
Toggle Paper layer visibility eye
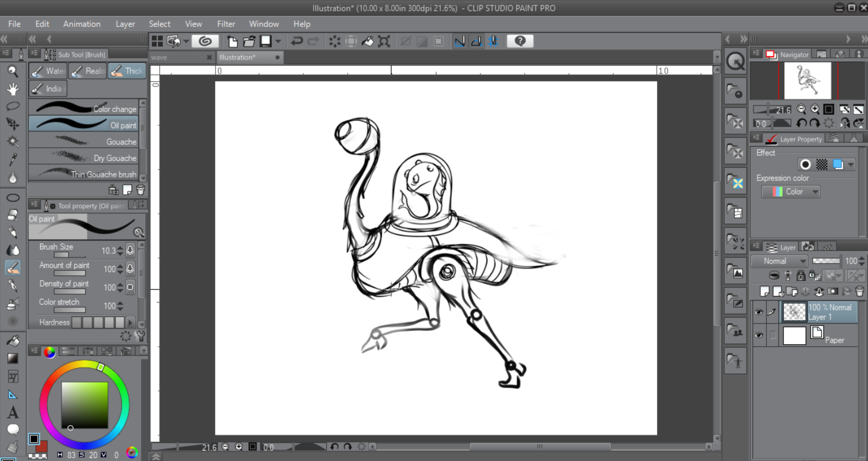(759, 336)
